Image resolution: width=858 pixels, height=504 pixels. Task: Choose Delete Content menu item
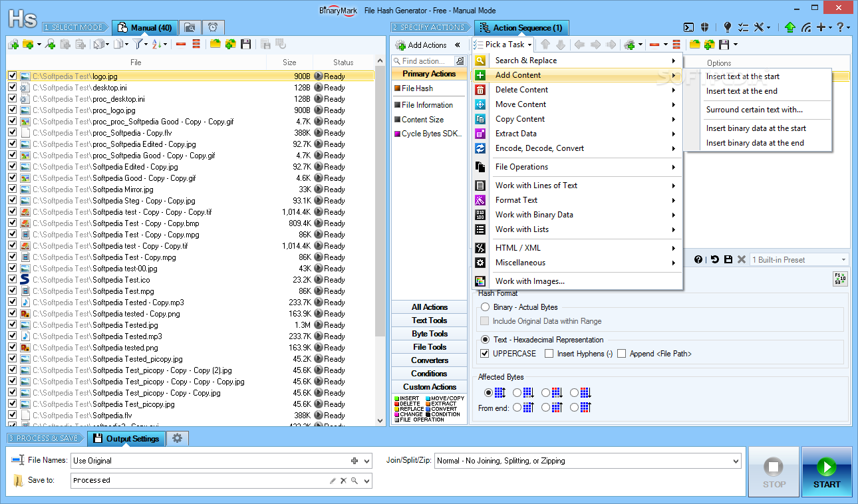tap(577, 90)
